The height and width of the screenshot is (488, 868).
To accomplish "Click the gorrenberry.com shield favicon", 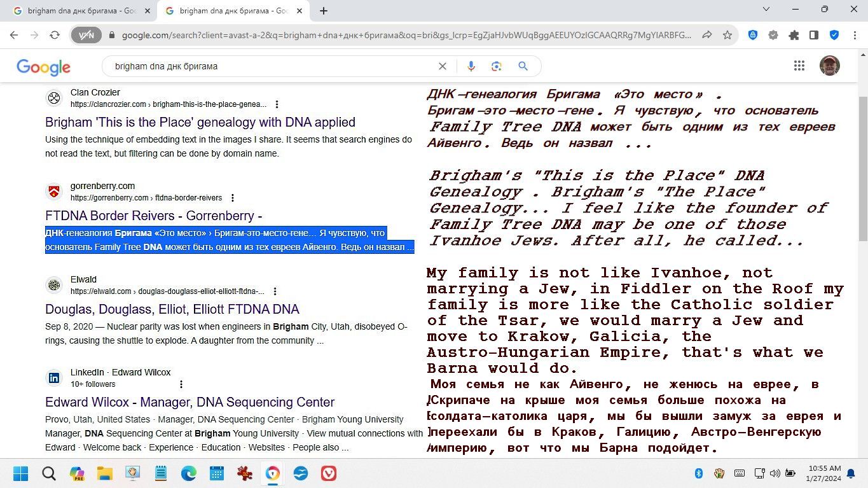I will point(54,192).
